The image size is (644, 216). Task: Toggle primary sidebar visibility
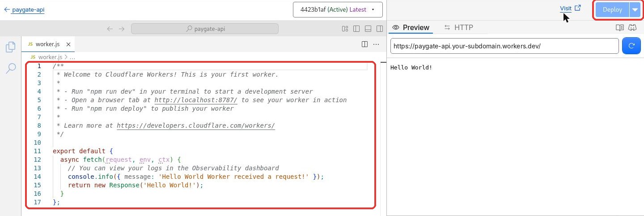(356, 29)
